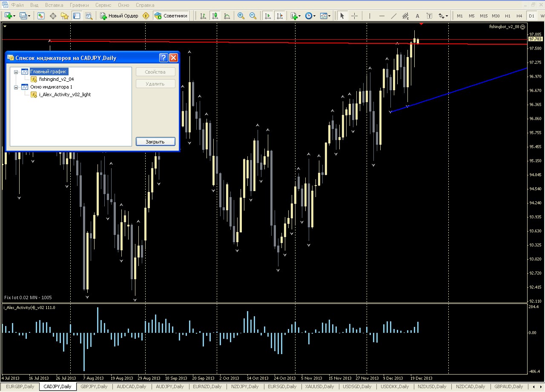
Task: Open the Arrows tool dropdown arrow
Action: (447, 16)
